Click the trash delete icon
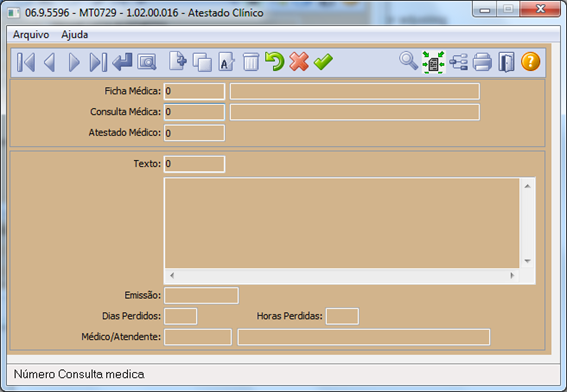Screen dimensions: 567x392 (251, 62)
